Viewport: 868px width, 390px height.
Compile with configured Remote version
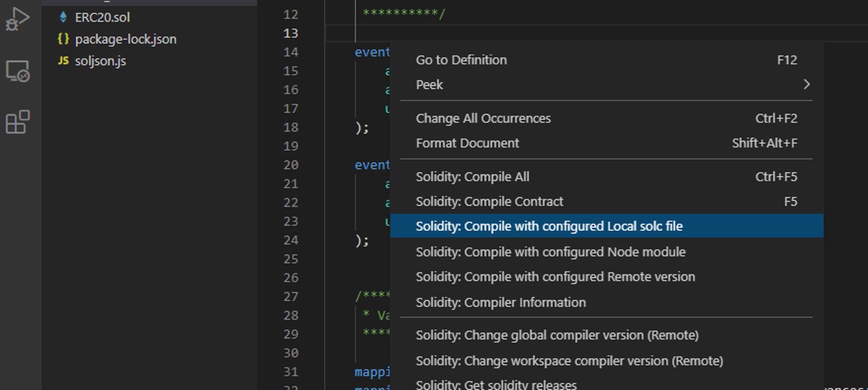click(x=606, y=277)
